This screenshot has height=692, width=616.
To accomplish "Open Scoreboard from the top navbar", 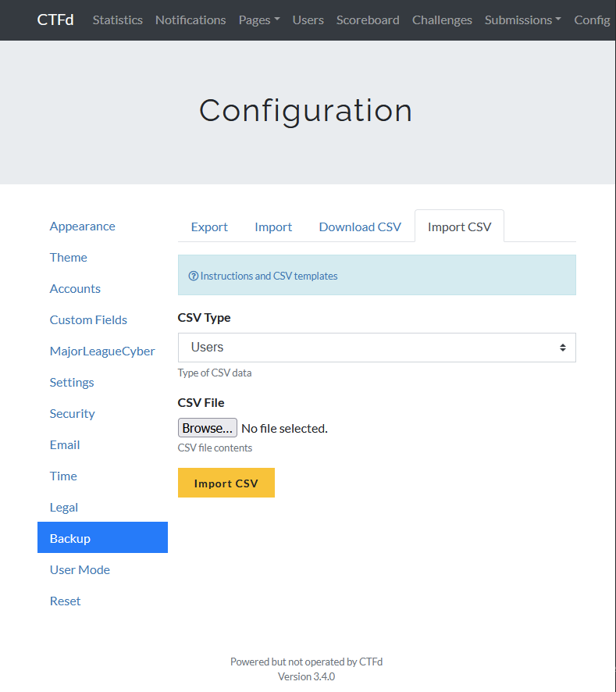I will [368, 20].
